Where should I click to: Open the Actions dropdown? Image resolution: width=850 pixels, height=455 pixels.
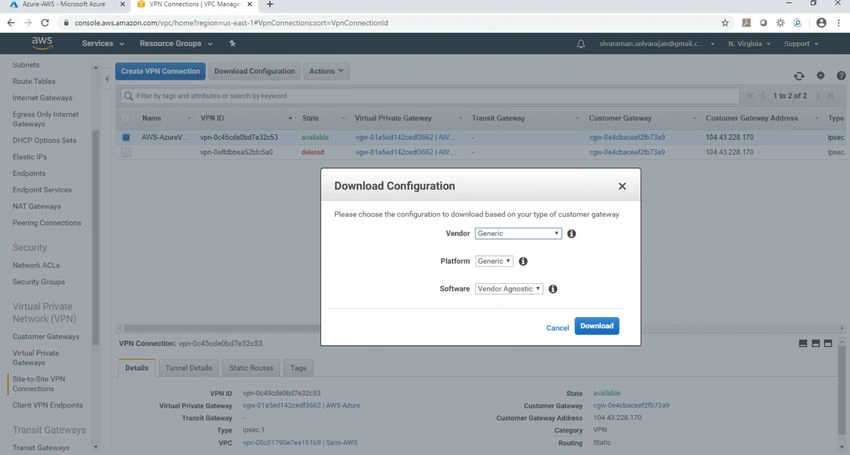[x=326, y=71]
